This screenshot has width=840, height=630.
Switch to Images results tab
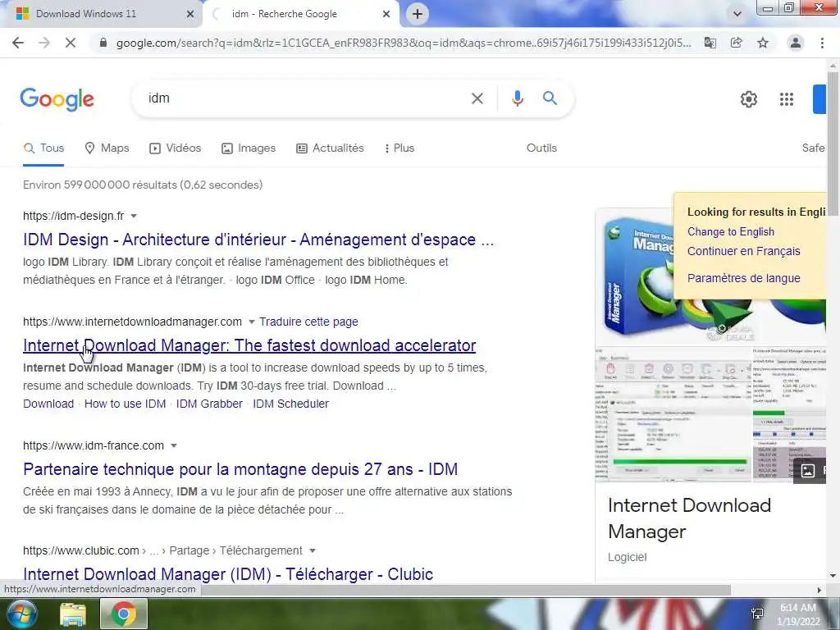249,148
